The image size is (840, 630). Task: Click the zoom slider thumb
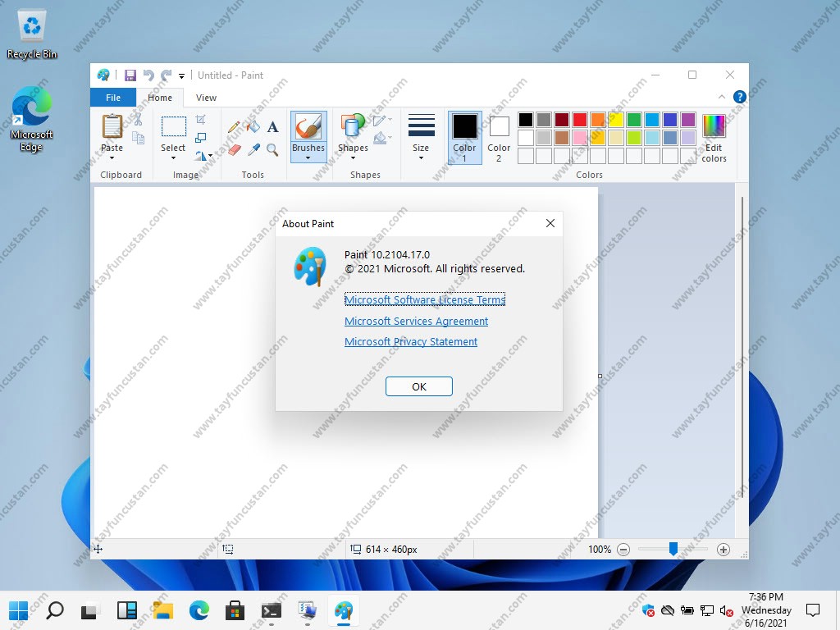(673, 549)
